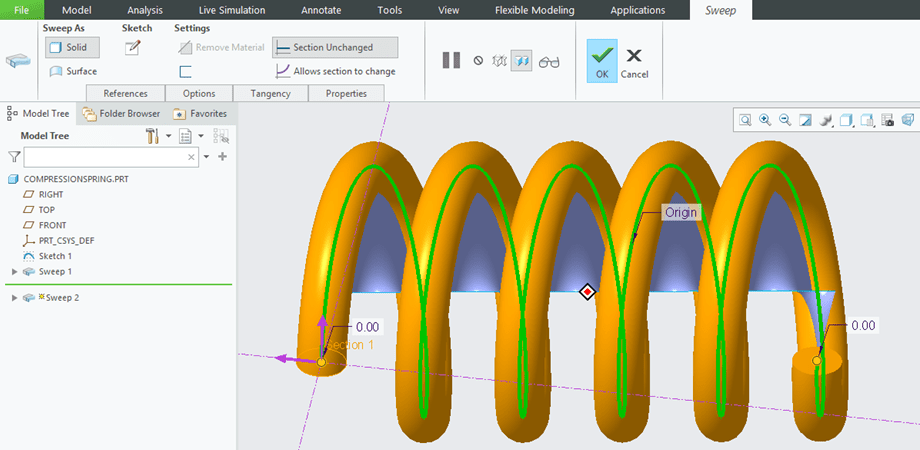Select Sketch 1 in the model tree

coord(55,256)
